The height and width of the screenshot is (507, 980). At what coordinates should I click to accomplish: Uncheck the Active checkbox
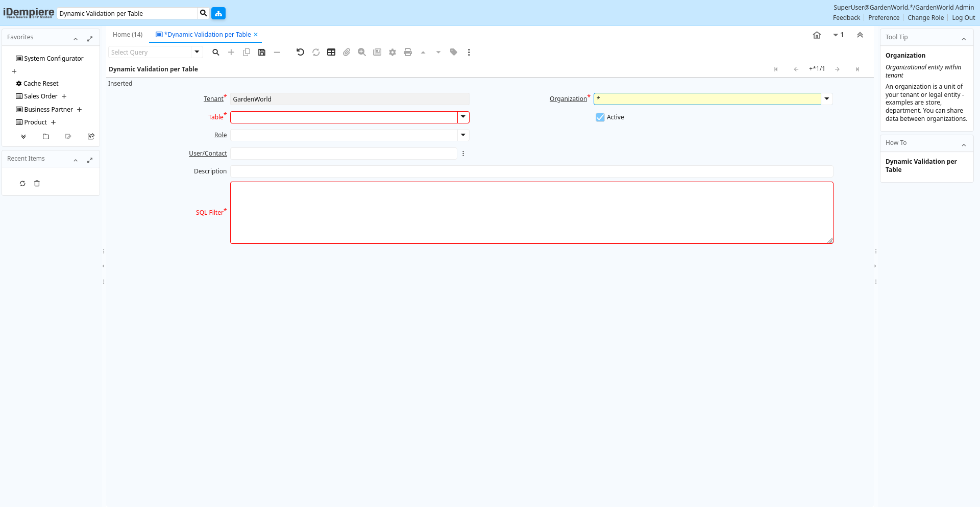click(x=600, y=117)
